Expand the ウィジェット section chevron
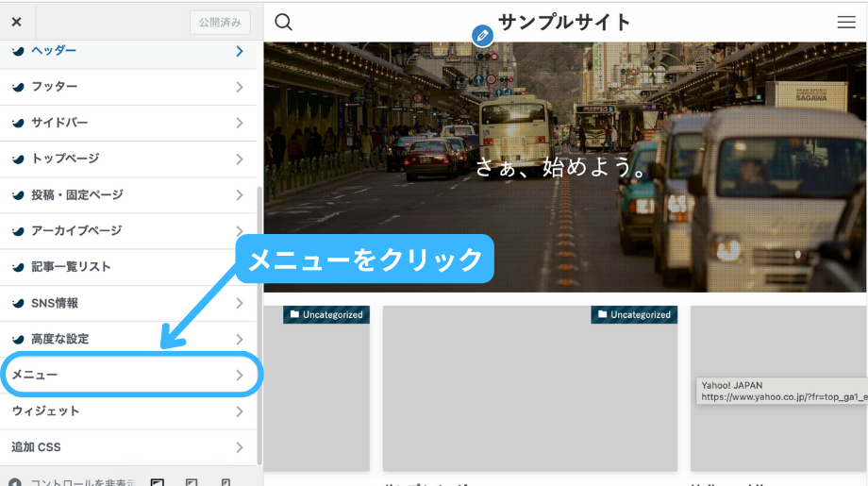Screen dimensions: 868x486 pos(240,411)
